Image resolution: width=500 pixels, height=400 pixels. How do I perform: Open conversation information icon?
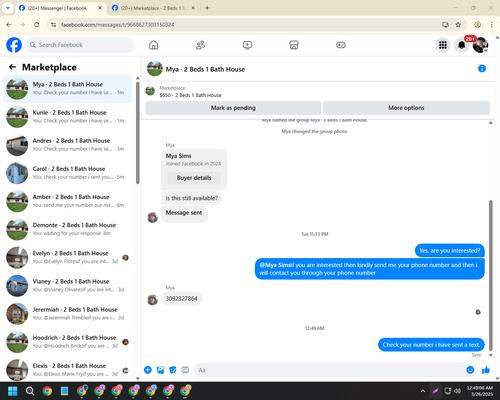click(x=482, y=68)
